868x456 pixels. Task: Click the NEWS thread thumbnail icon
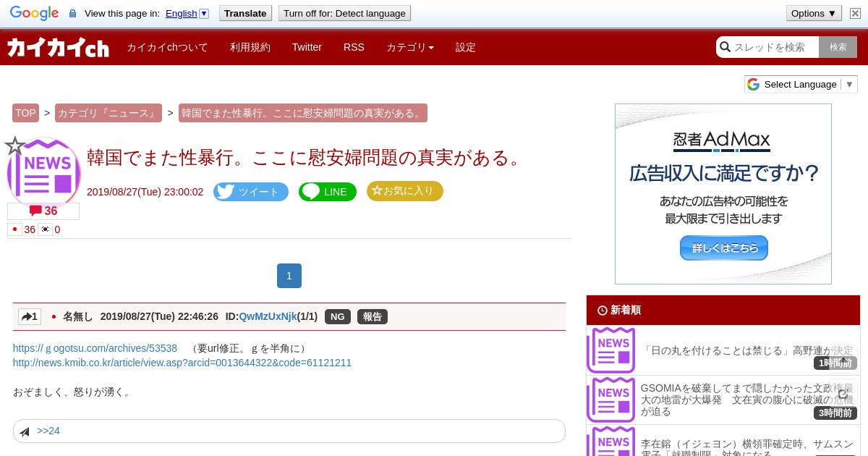(45, 174)
